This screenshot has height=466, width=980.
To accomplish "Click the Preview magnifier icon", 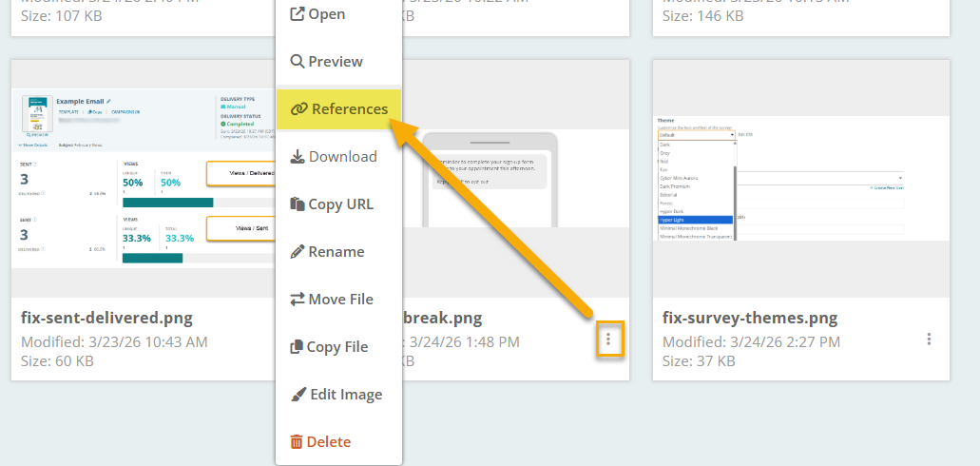I will click(298, 62).
